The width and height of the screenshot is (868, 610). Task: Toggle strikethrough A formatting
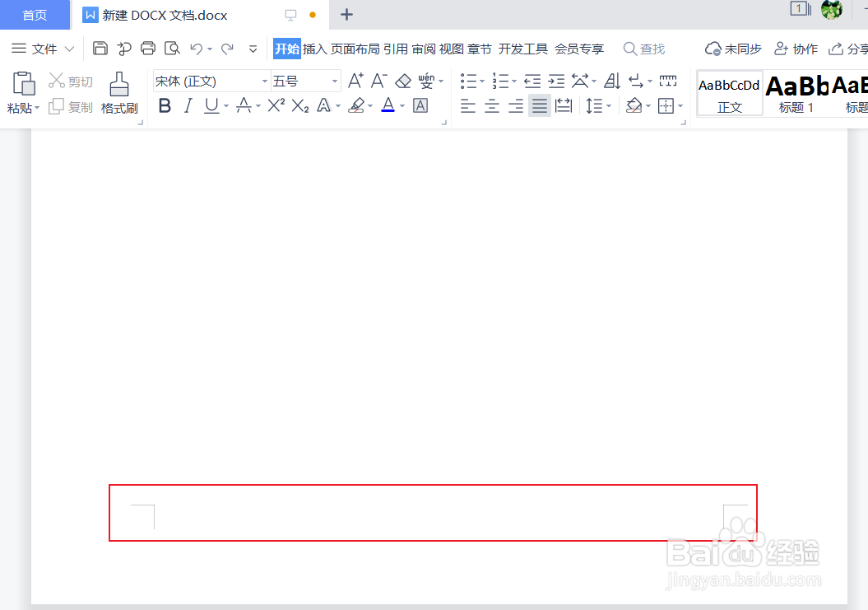(244, 105)
